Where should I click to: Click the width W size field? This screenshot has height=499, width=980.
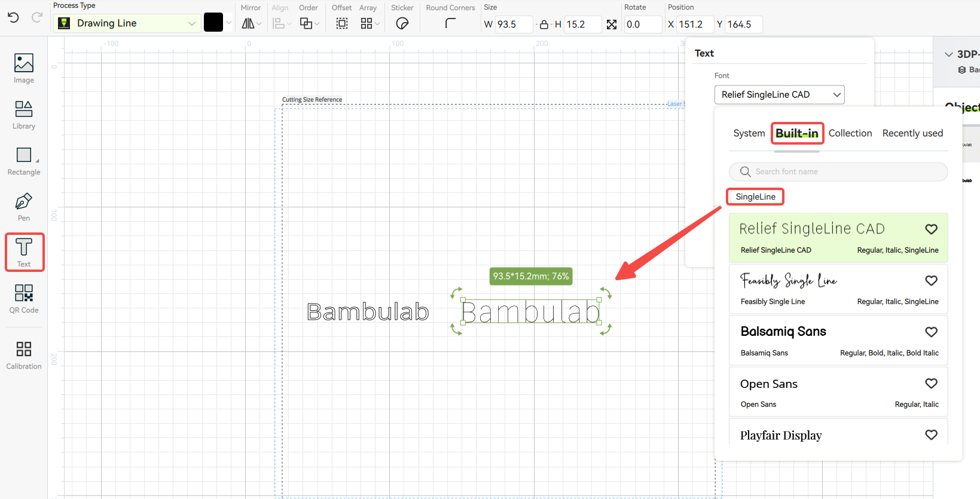(x=513, y=25)
